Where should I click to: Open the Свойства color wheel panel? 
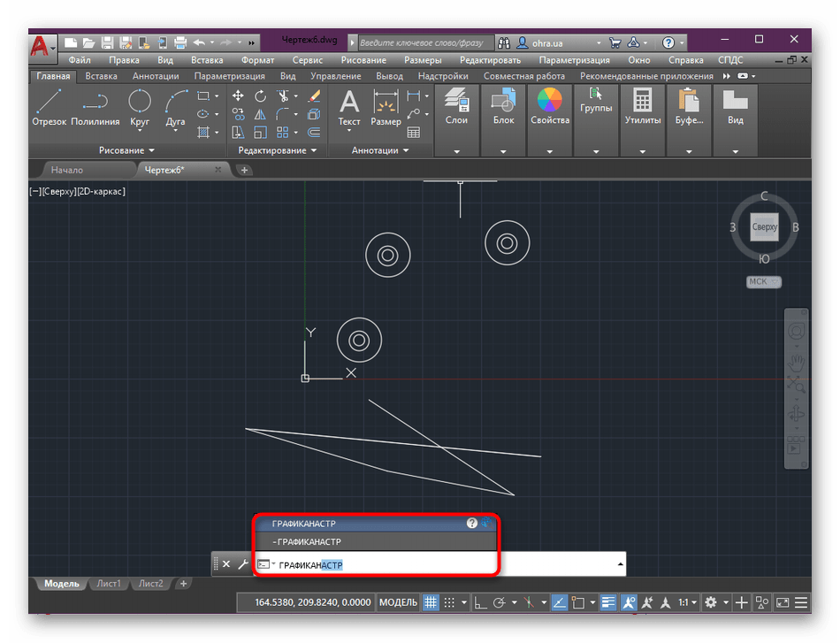pos(550,107)
